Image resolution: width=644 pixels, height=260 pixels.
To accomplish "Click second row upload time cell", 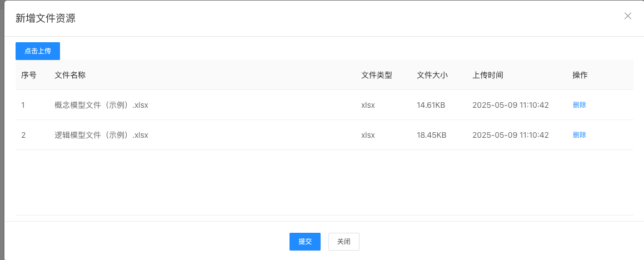I will pyautogui.click(x=511, y=134).
